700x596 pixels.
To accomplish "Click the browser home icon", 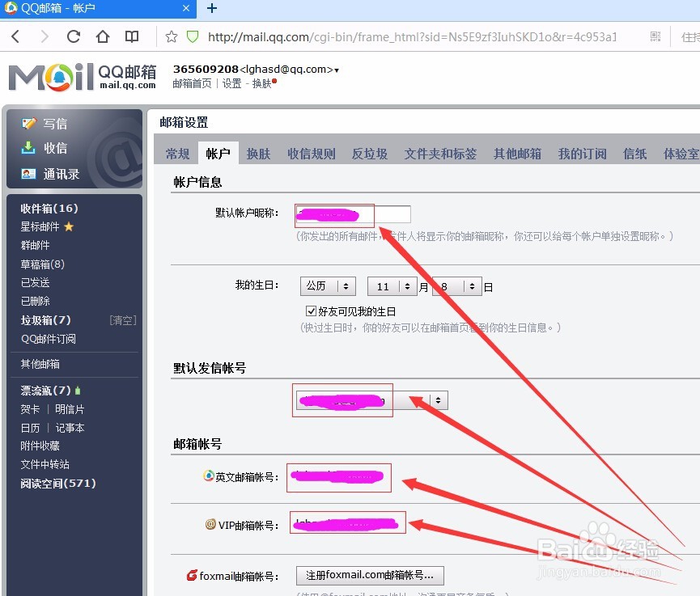I will (x=101, y=36).
